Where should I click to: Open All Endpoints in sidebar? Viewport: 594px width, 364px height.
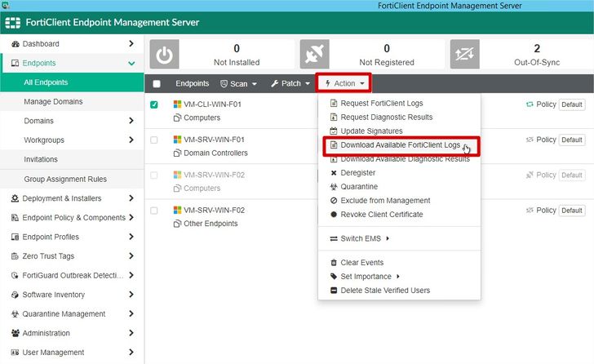pos(72,82)
